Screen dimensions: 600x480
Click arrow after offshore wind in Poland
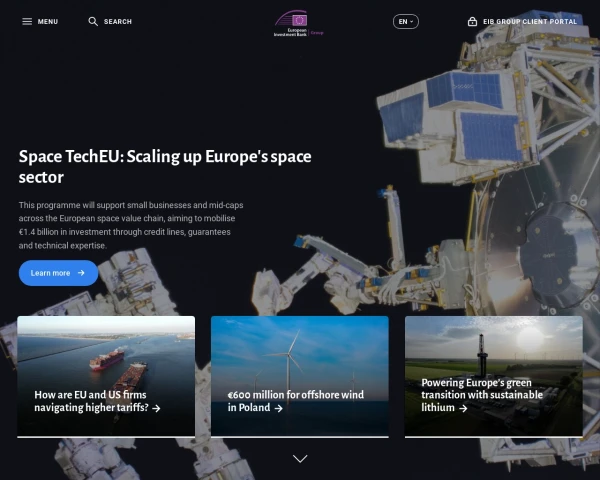(x=279, y=408)
